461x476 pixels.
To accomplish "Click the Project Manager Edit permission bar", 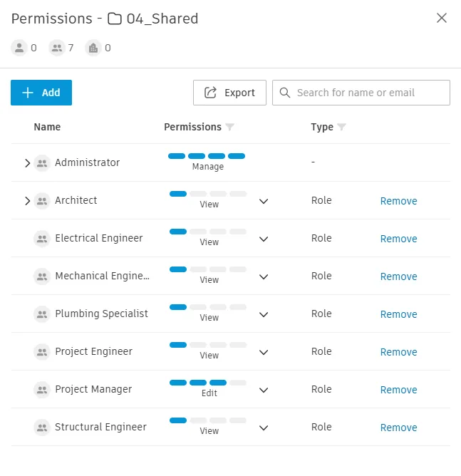I will [208, 383].
